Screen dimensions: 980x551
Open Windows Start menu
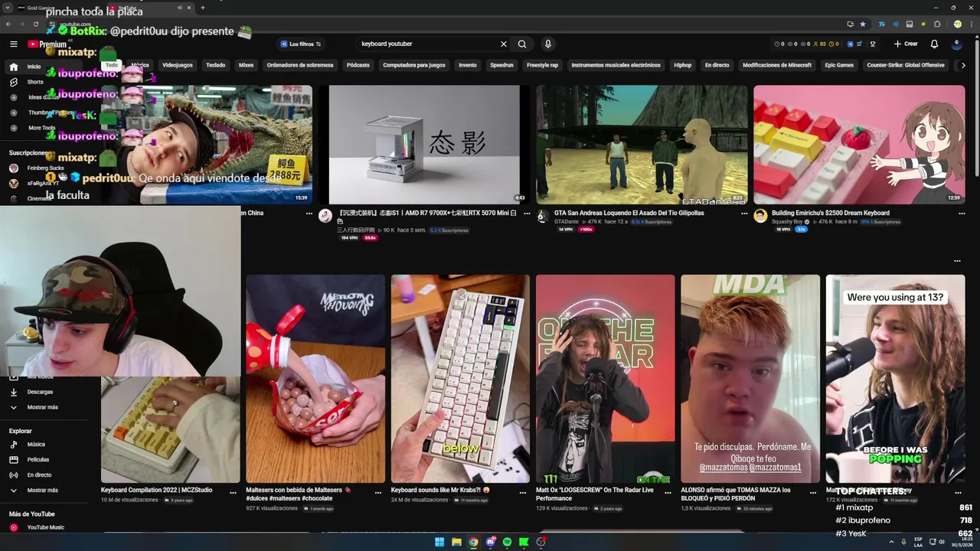point(439,542)
